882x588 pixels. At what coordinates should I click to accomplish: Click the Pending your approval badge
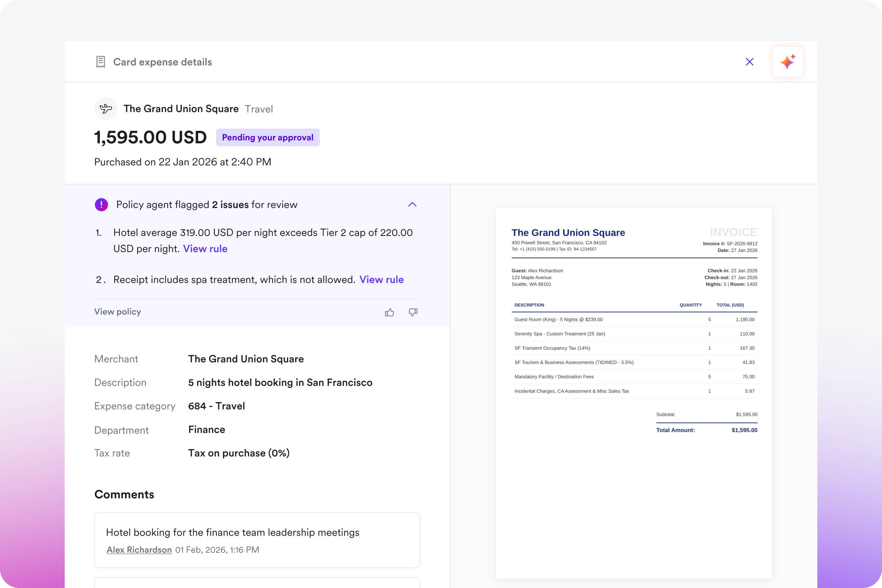pyautogui.click(x=268, y=137)
